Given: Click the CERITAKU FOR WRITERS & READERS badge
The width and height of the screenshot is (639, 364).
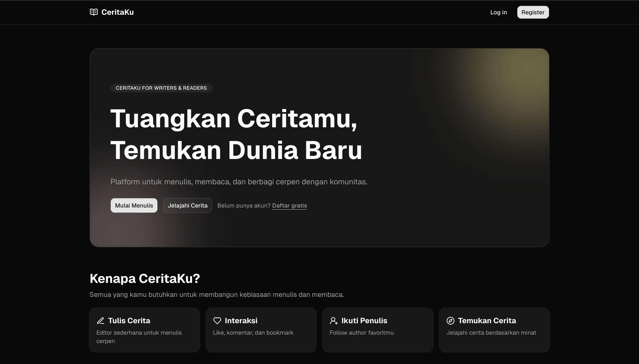Looking at the screenshot, I should (x=161, y=88).
